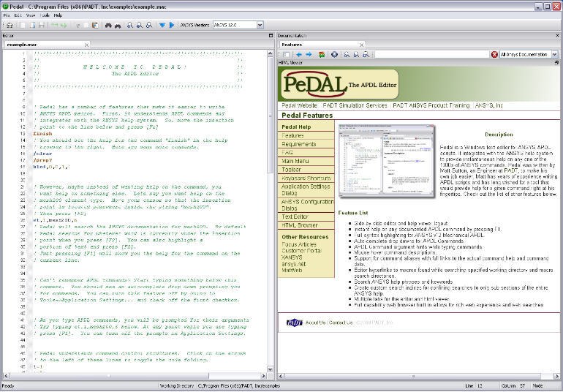Open the File menu
This screenshot has height=392, width=563.
pyautogui.click(x=7, y=15)
